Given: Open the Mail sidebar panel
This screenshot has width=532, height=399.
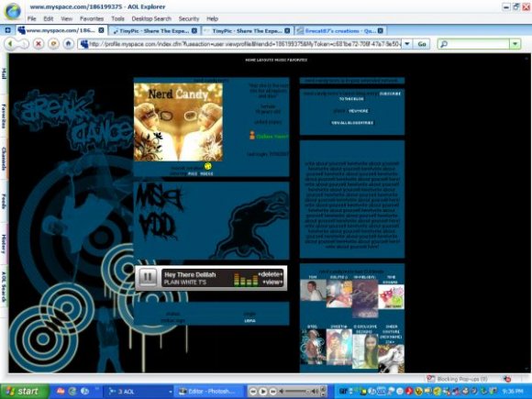Looking at the screenshot, I should 4,73.
